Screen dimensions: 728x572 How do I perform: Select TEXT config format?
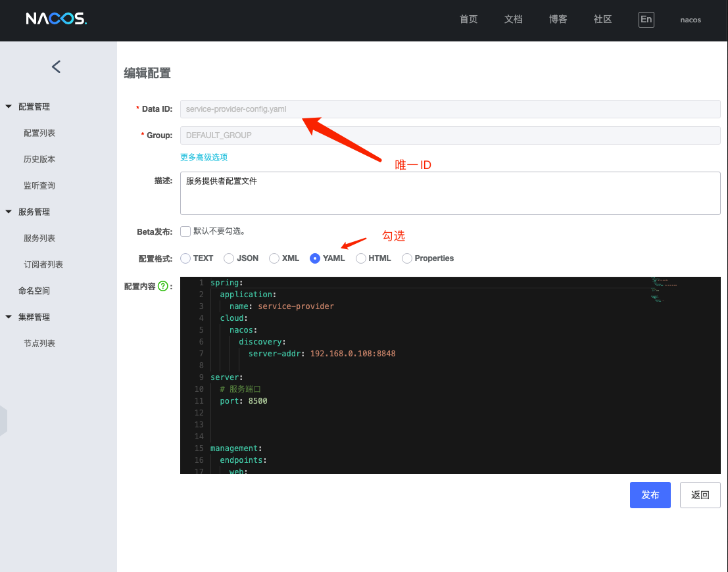click(x=185, y=258)
